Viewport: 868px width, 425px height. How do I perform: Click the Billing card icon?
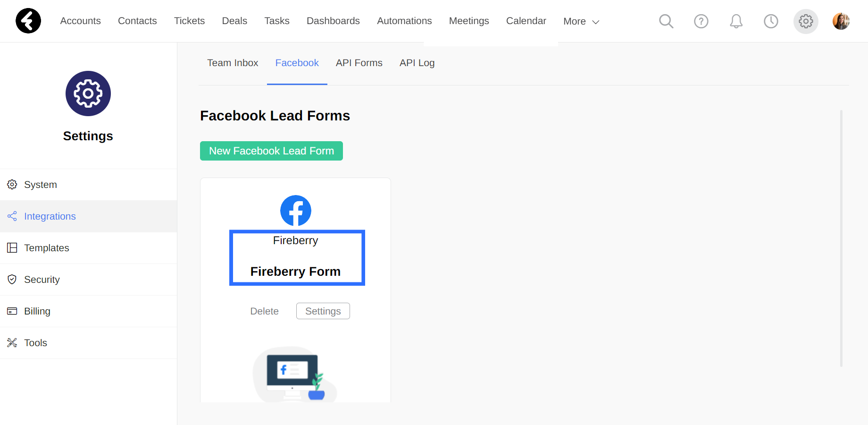[12, 311]
